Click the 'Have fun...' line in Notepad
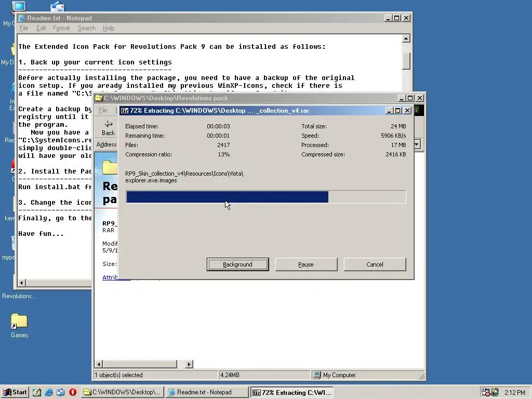 41,234
